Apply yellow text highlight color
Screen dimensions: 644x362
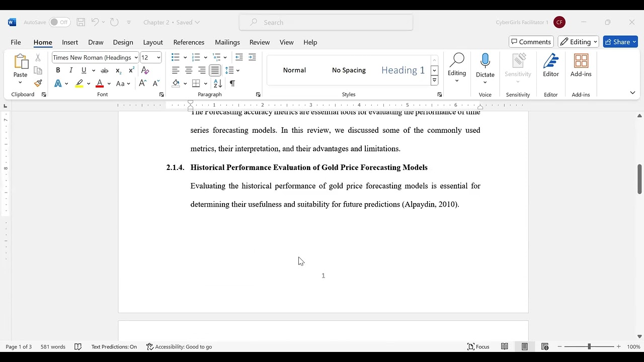point(79,83)
